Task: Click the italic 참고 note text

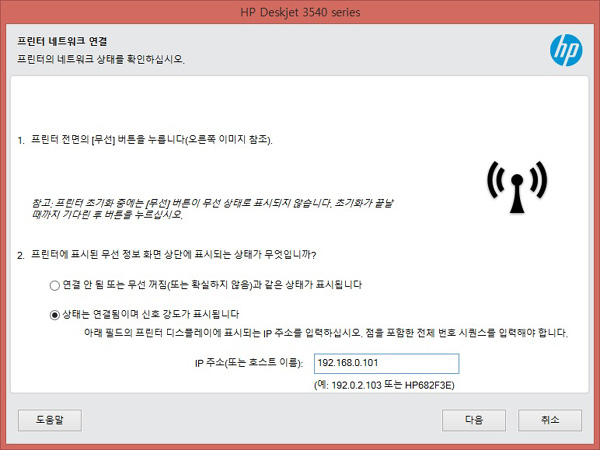Action: [x=212, y=209]
